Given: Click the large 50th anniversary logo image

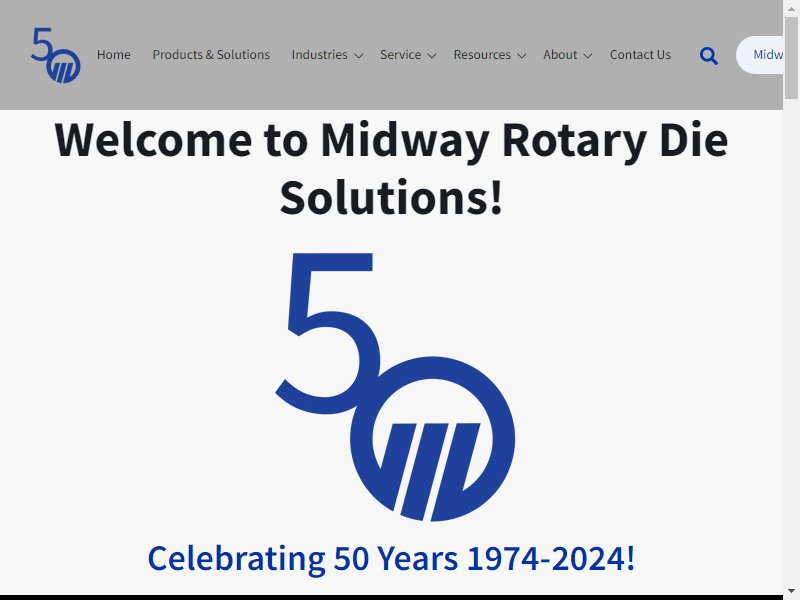Looking at the screenshot, I should (395, 387).
